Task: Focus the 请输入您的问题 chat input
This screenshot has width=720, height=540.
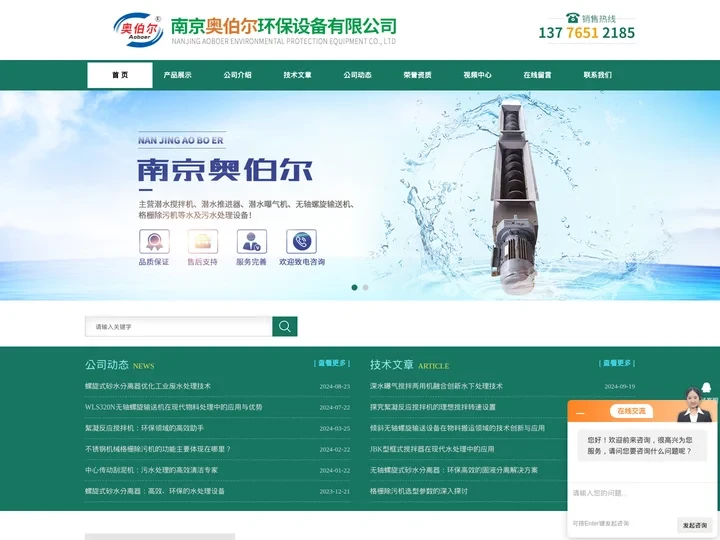Action: click(x=642, y=493)
